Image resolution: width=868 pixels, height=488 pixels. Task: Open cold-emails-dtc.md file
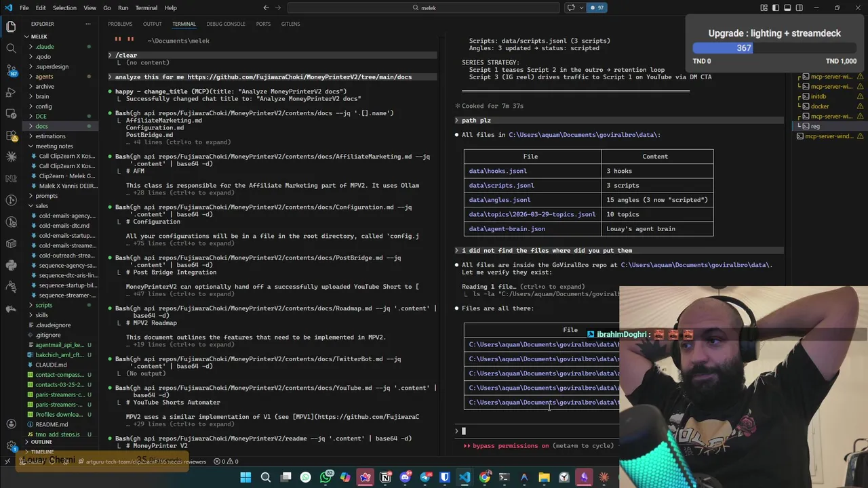[64, 226]
